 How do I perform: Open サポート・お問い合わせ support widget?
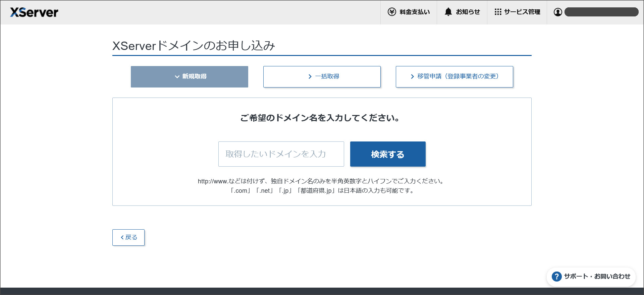(591, 277)
